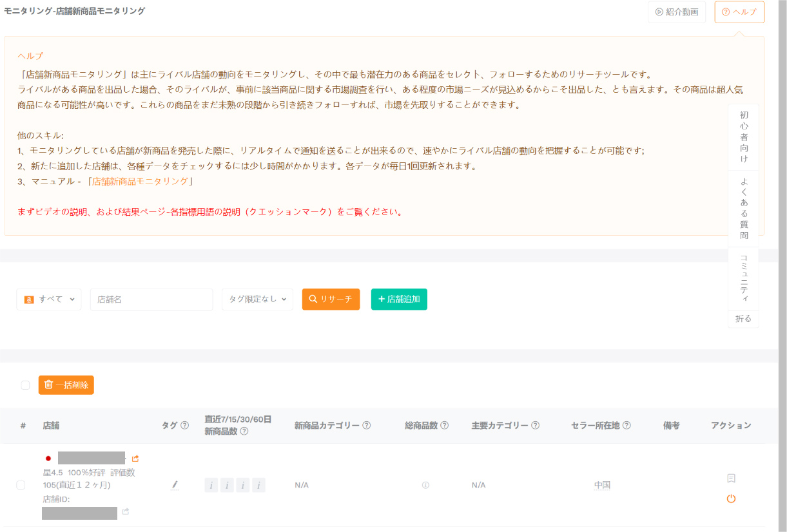This screenshot has height=532, width=787.
Task: Collapse the side panel with 折る
Action: [x=743, y=319]
